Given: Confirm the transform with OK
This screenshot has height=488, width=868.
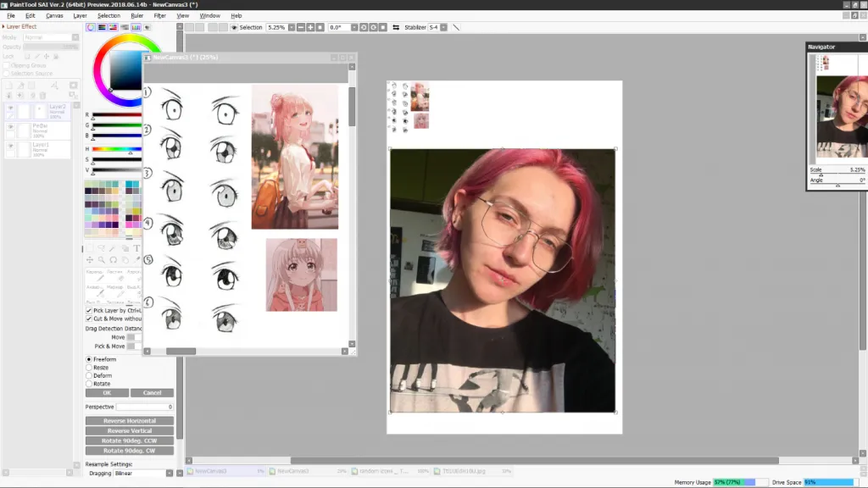Looking at the screenshot, I should tap(108, 393).
